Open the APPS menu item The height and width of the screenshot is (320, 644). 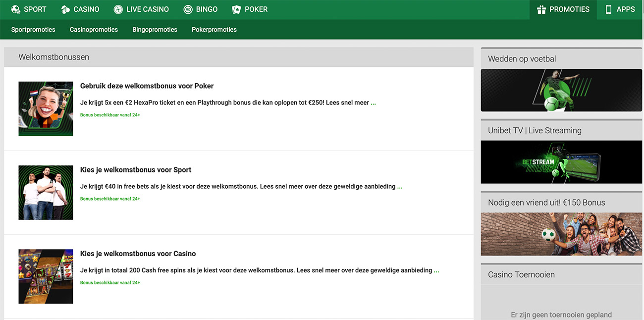[x=620, y=9]
